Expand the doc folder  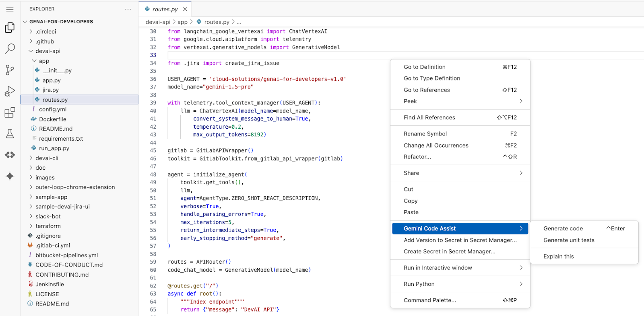tap(79, 168)
